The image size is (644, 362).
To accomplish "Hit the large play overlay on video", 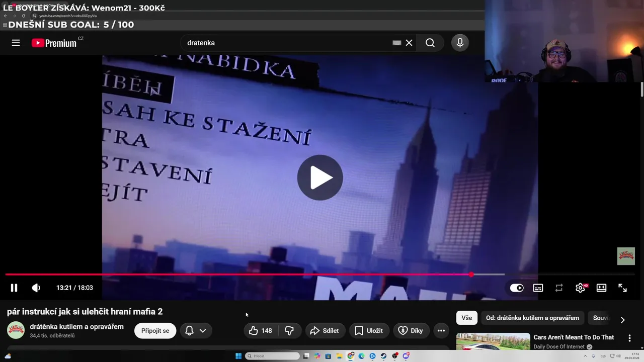I will click(x=320, y=177).
